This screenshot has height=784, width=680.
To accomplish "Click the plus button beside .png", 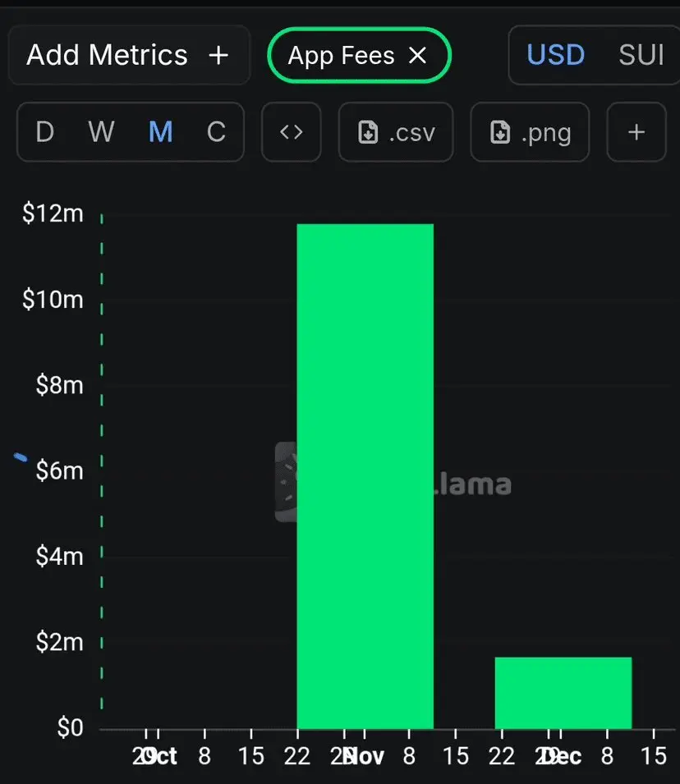I will click(x=636, y=132).
